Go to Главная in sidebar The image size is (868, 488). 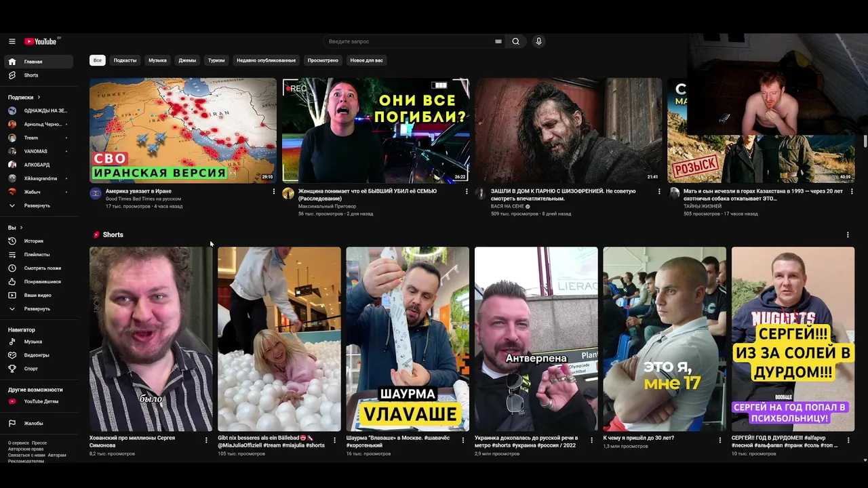(x=39, y=62)
